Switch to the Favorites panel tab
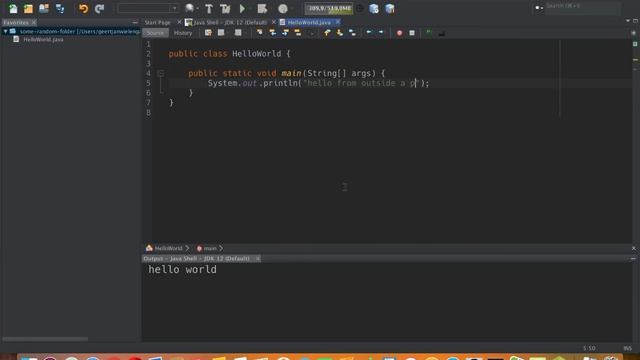 16,22
